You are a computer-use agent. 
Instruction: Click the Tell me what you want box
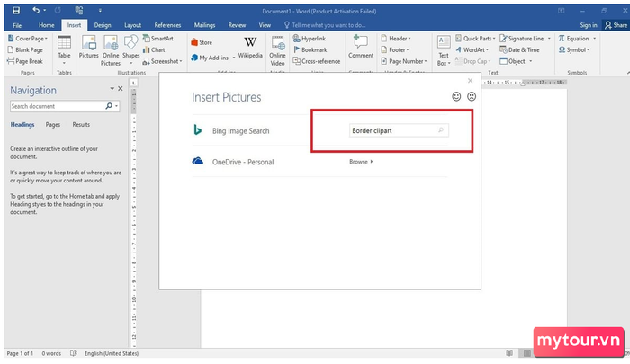[326, 25]
